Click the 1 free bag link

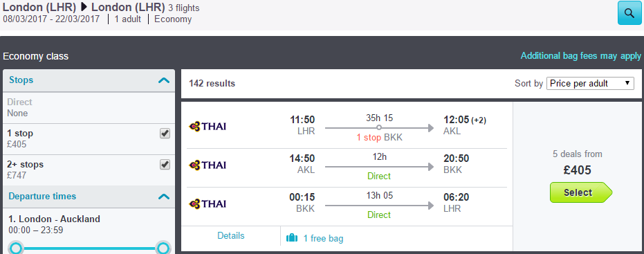point(323,238)
